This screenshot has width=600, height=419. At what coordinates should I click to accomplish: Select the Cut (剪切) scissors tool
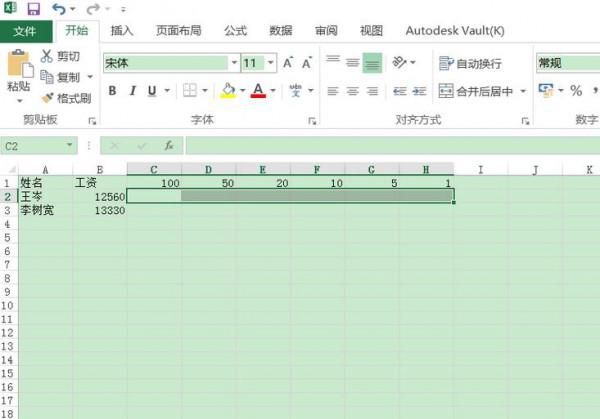pyautogui.click(x=60, y=57)
